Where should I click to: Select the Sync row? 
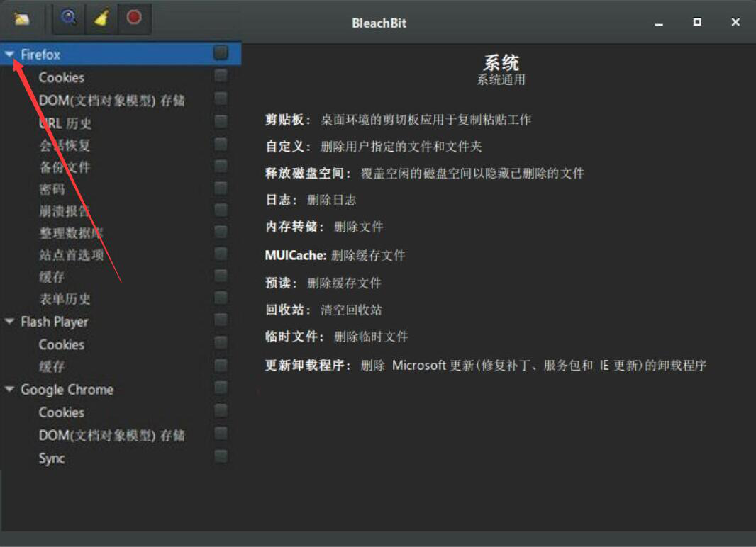click(52, 458)
